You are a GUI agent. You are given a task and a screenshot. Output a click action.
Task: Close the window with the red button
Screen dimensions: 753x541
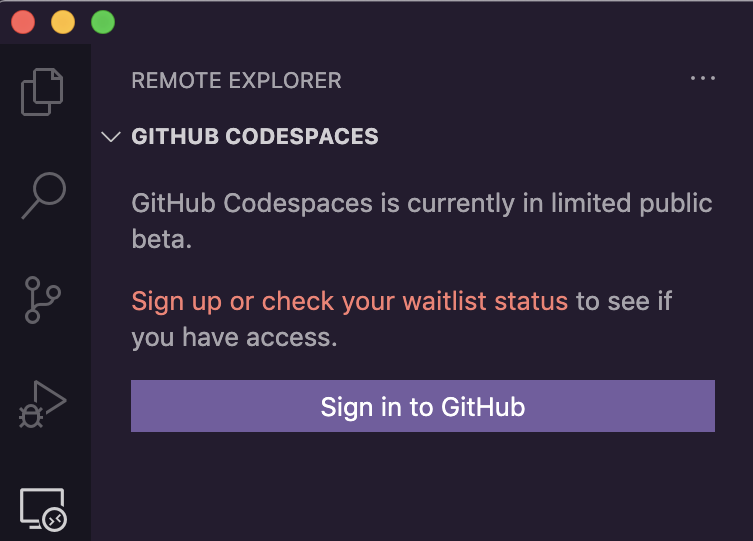tap(23, 21)
